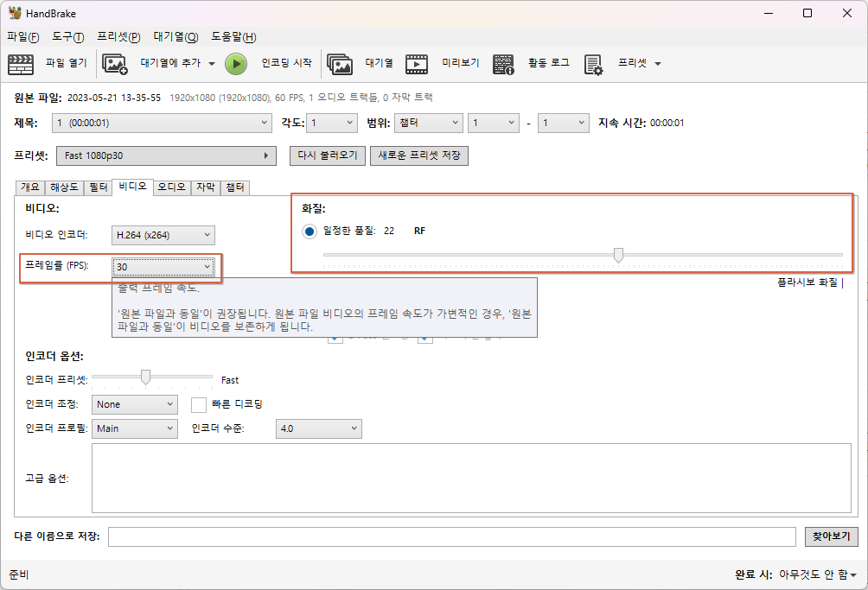Click the 대기열 toolbar label
The height and width of the screenshot is (590, 868).
pos(380,63)
